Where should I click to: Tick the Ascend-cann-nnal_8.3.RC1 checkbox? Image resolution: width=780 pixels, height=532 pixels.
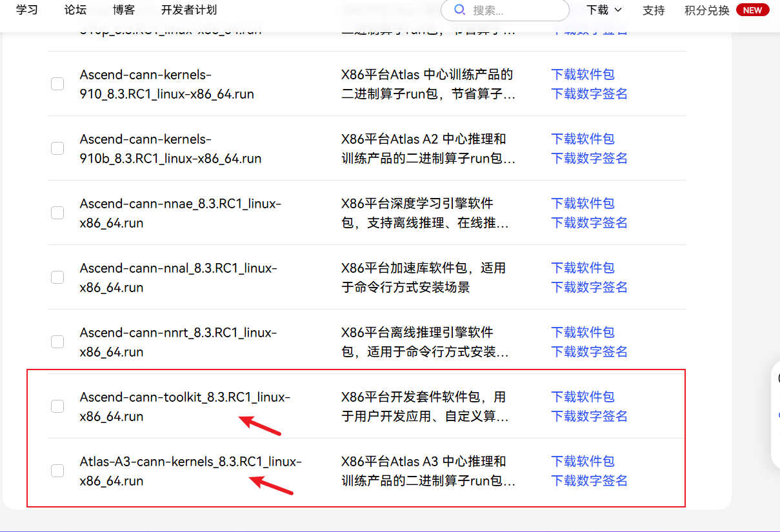pyautogui.click(x=57, y=277)
